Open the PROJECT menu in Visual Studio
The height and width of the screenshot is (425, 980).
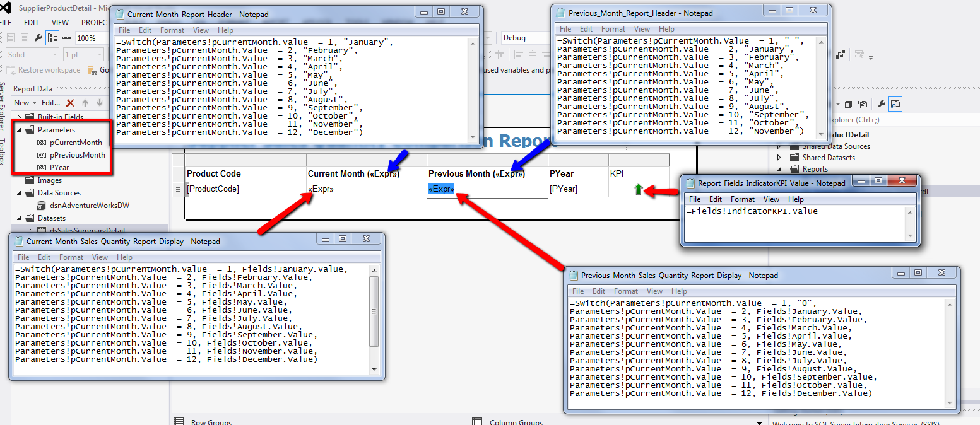pos(96,23)
